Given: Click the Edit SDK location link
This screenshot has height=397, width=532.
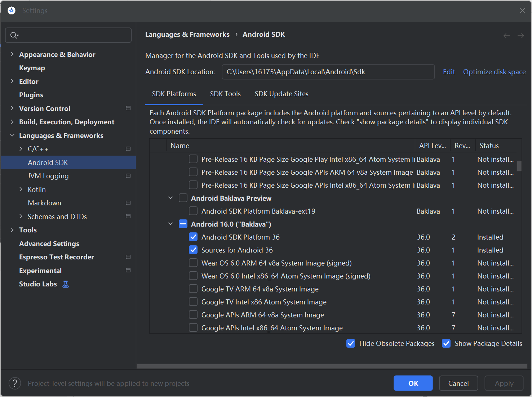Looking at the screenshot, I should click(449, 72).
